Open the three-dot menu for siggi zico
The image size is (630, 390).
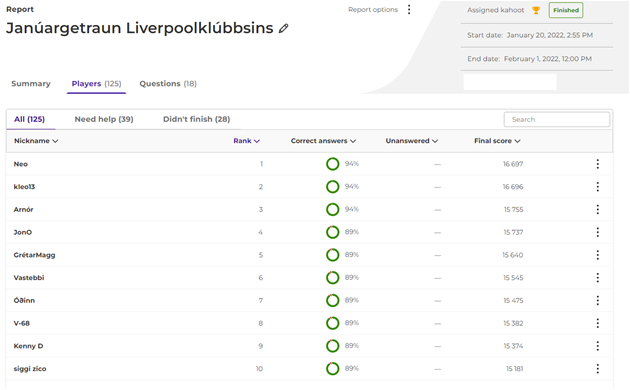[597, 369]
